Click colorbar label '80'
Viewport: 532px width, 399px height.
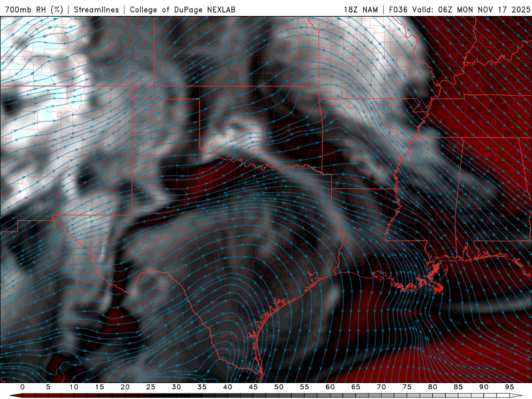[432, 387]
